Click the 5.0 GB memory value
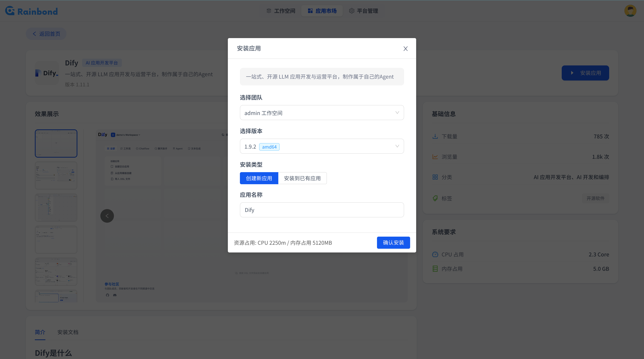644x359 pixels. 601,269
